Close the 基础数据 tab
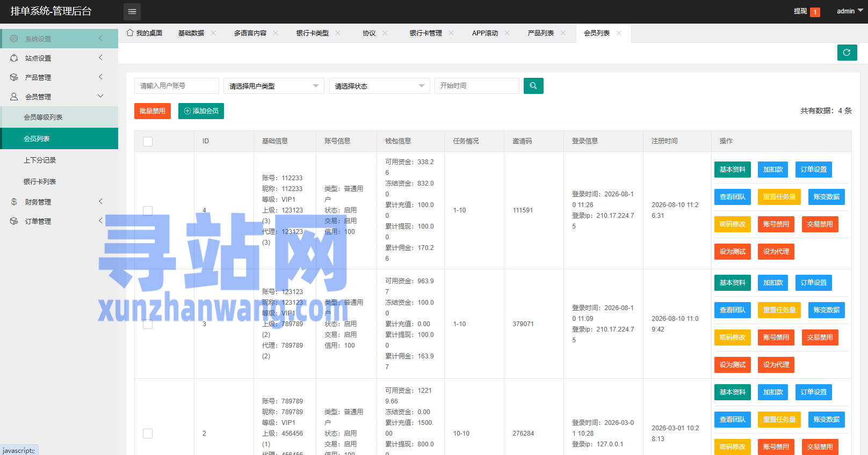 [x=213, y=33]
